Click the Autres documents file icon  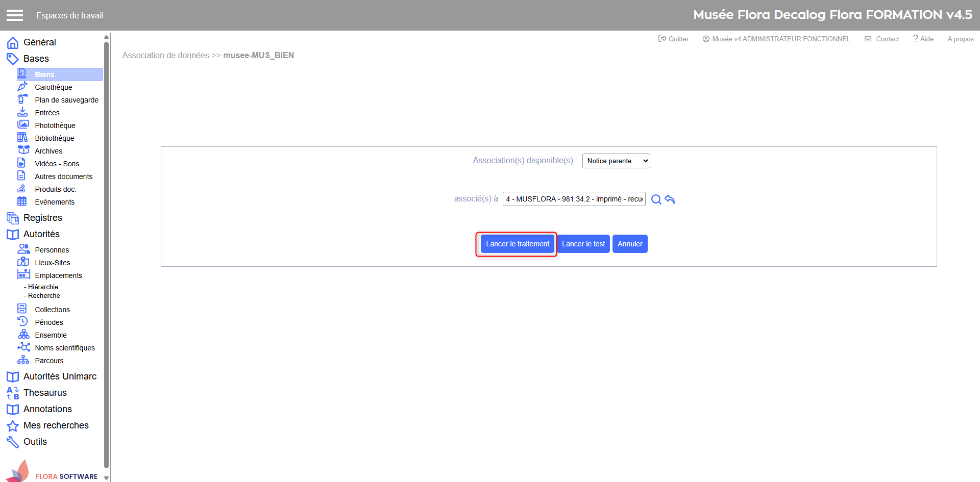[x=21, y=176]
